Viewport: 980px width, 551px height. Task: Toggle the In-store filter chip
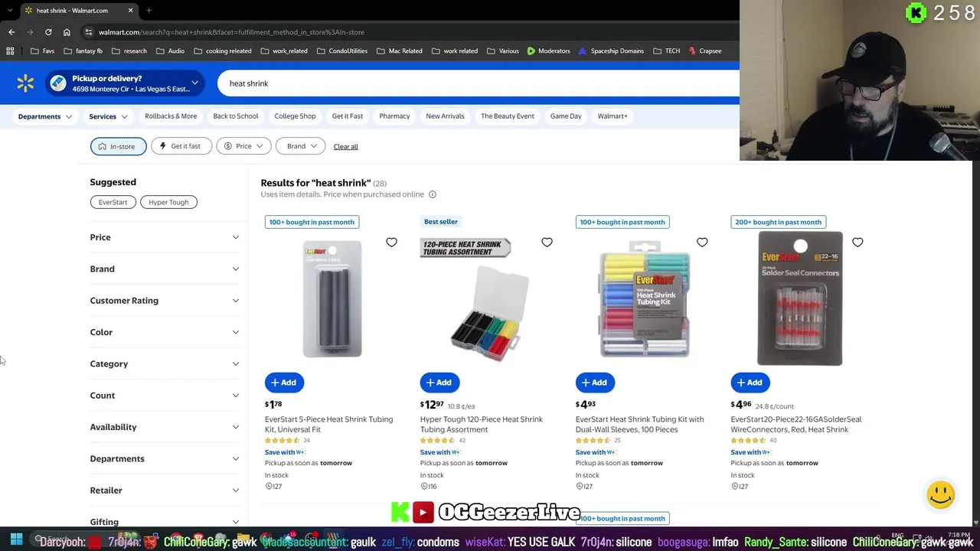click(x=118, y=146)
